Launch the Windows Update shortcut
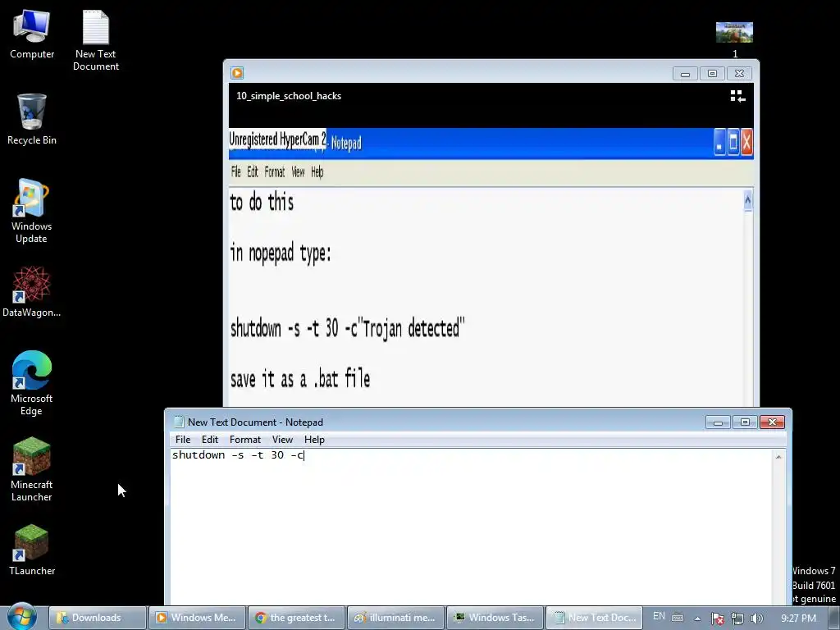This screenshot has width=840, height=630. (x=32, y=211)
